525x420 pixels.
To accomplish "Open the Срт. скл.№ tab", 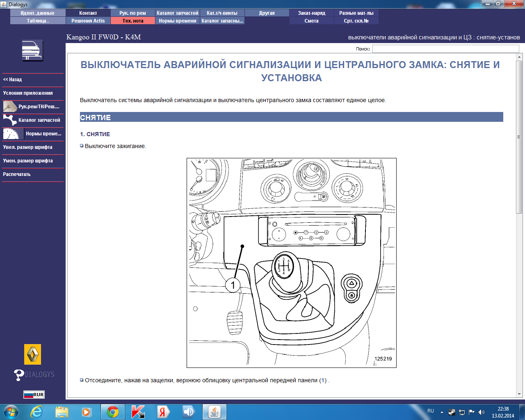I will coord(356,21).
